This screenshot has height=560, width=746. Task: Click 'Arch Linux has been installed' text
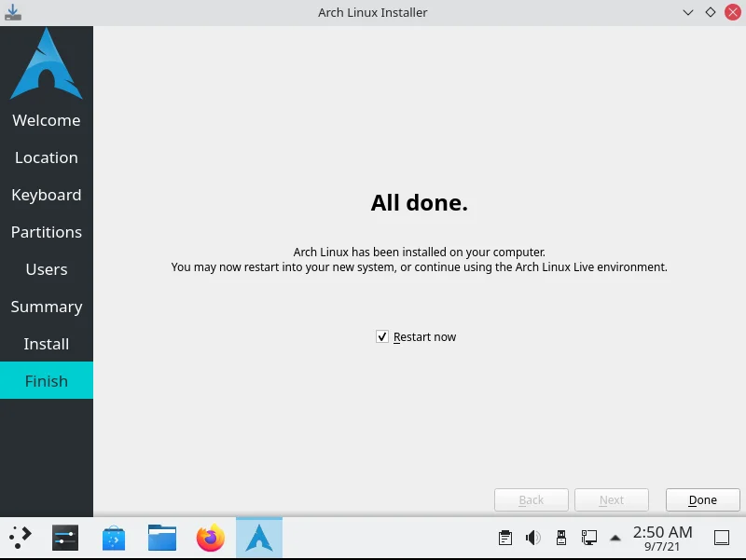click(x=419, y=252)
